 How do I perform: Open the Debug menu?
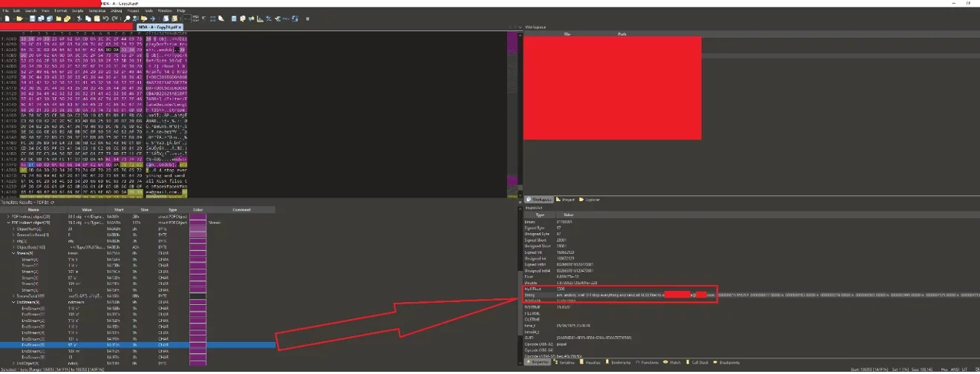[x=117, y=10]
